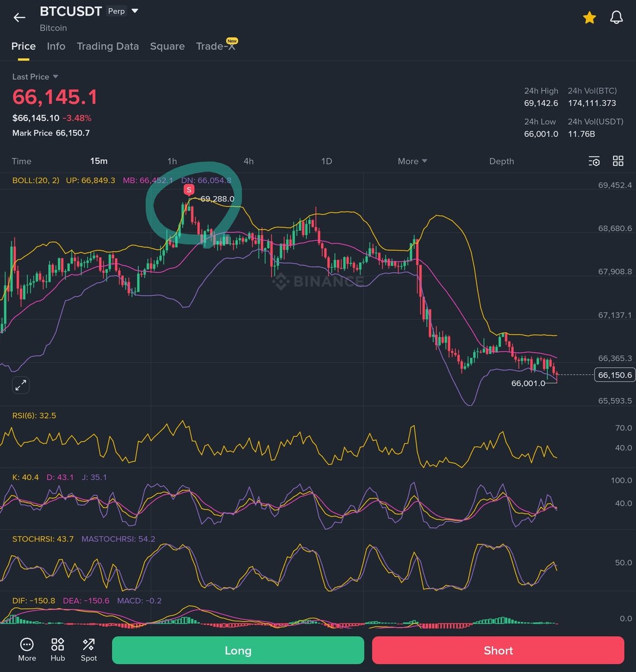Switch to the Depth chart view
The height and width of the screenshot is (672, 636).
(502, 161)
